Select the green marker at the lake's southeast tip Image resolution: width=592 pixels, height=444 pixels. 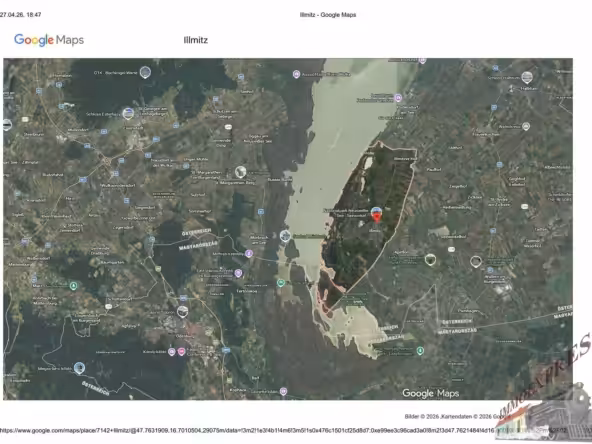pos(420,351)
